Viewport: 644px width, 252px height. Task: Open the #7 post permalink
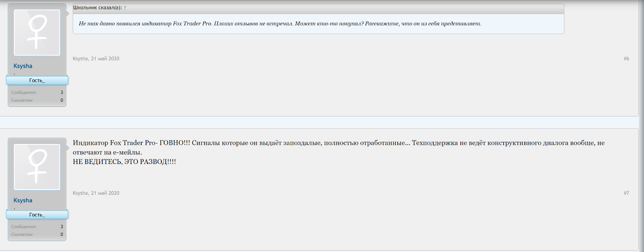(626, 193)
